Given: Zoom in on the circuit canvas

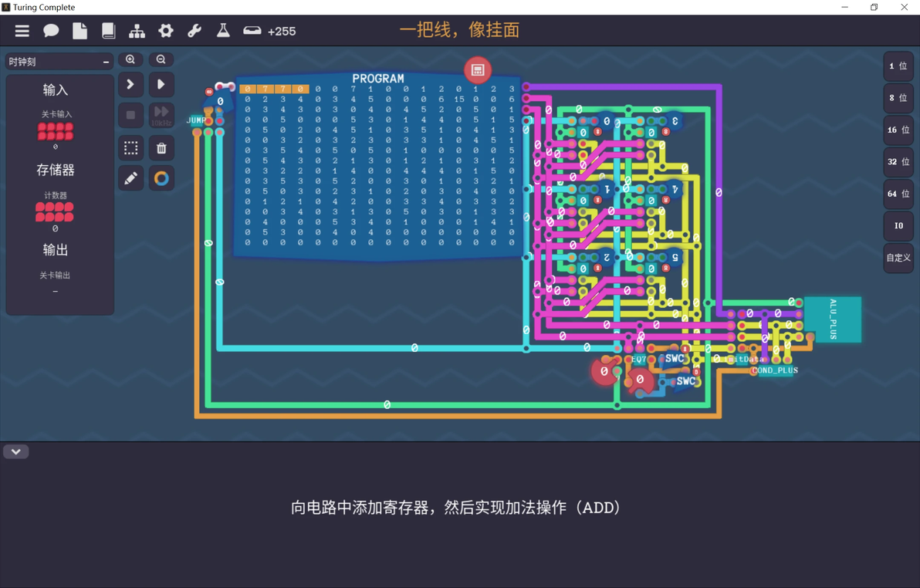Looking at the screenshot, I should point(130,59).
